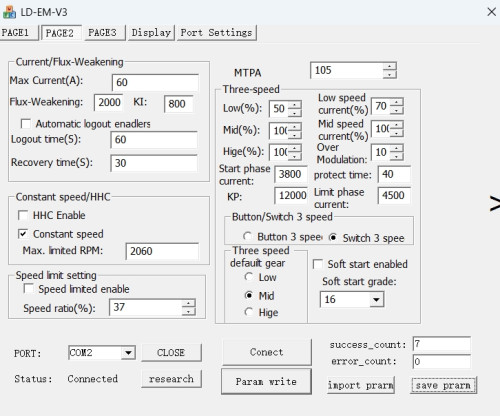500x416 pixels.
Task: Decrease Speed ratio(%) with down arrow
Action: tap(189, 311)
